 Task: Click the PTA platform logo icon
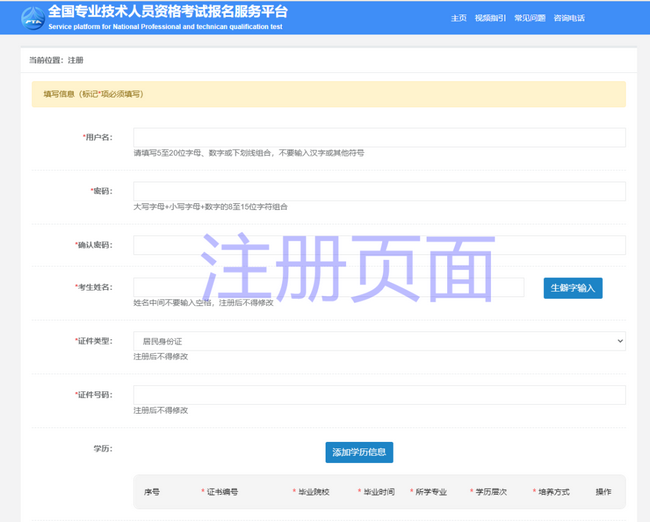click(31, 17)
